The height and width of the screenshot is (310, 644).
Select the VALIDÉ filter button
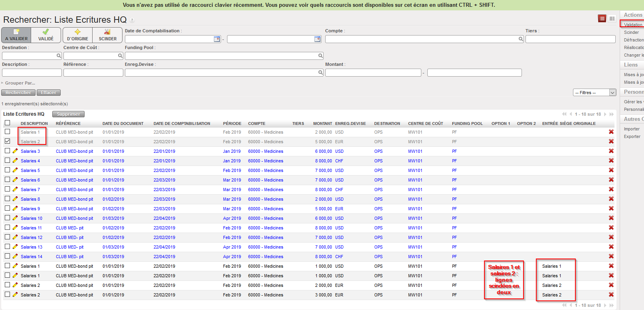tap(46, 35)
